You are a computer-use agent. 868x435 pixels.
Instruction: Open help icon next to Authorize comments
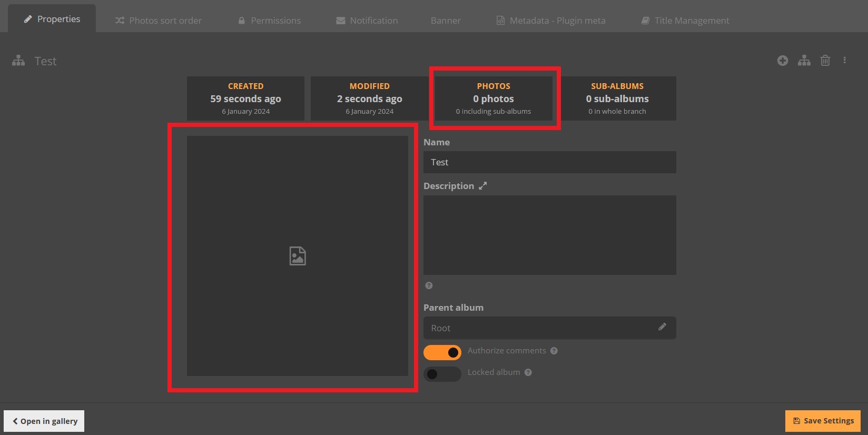[x=554, y=351]
